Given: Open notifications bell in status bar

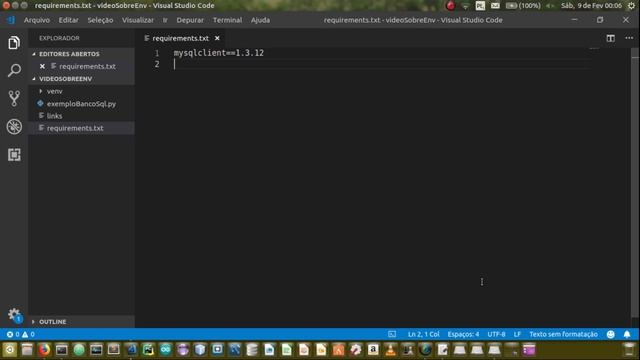Looking at the screenshot, I should point(627,334).
